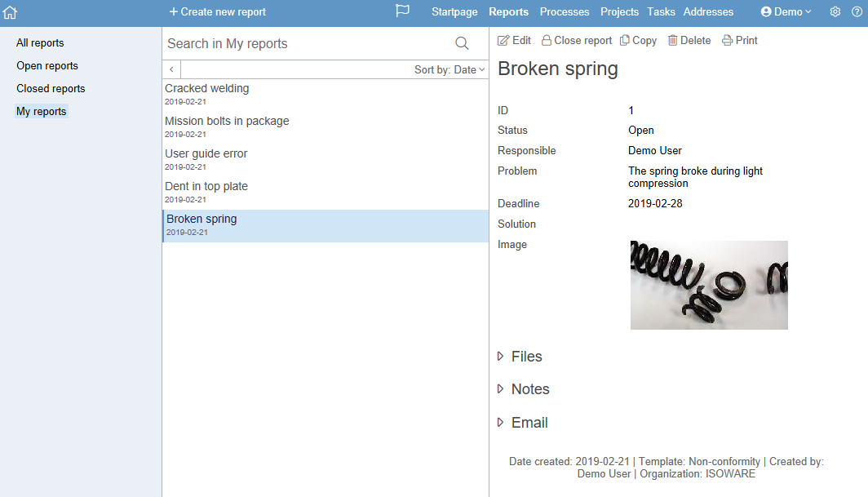Open the broken spring image thumbnail
This screenshot has height=497, width=868.
(709, 285)
